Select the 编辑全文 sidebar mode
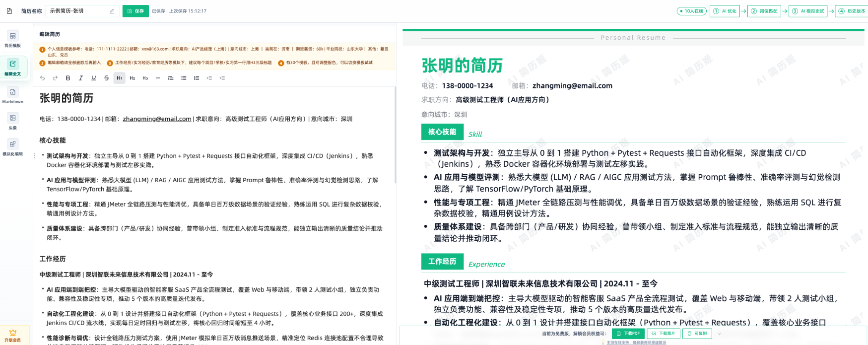The image size is (868, 345). point(13,68)
